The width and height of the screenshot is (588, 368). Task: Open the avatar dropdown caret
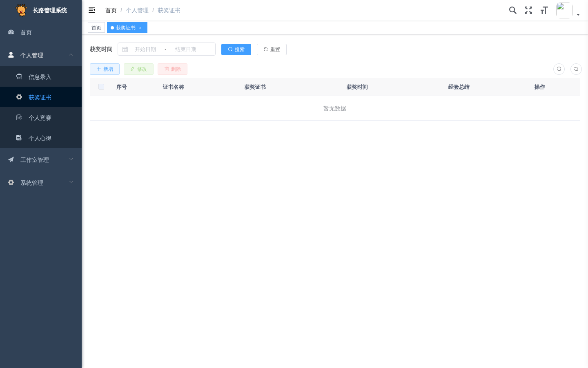click(578, 15)
